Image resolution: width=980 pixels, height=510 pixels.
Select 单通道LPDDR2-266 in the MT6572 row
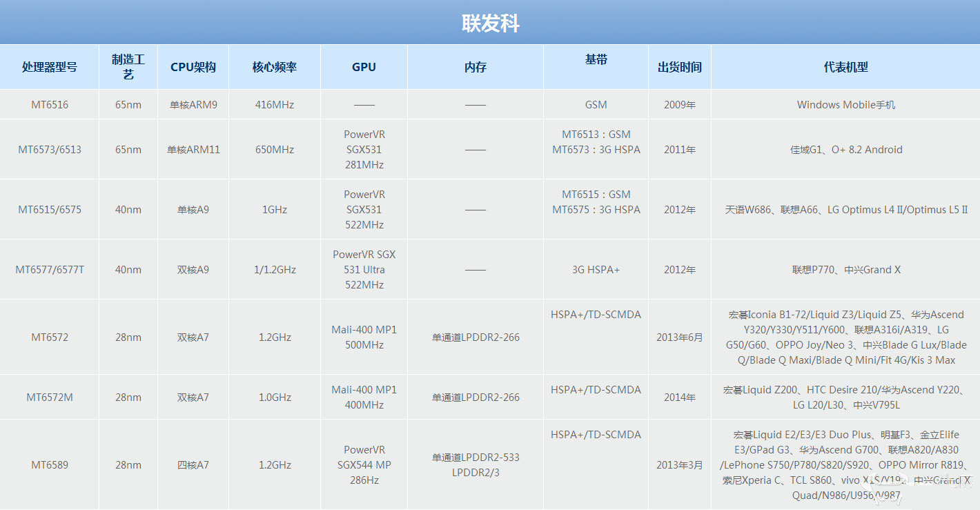point(476,337)
